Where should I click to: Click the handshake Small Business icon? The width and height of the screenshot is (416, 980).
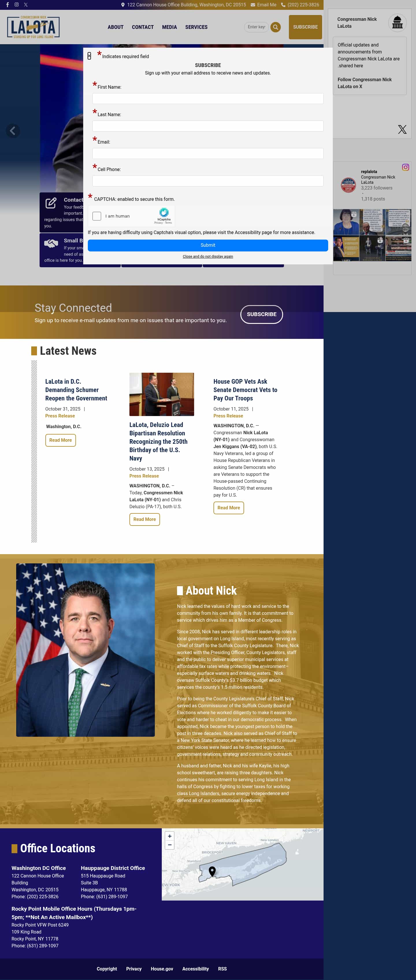(51, 244)
